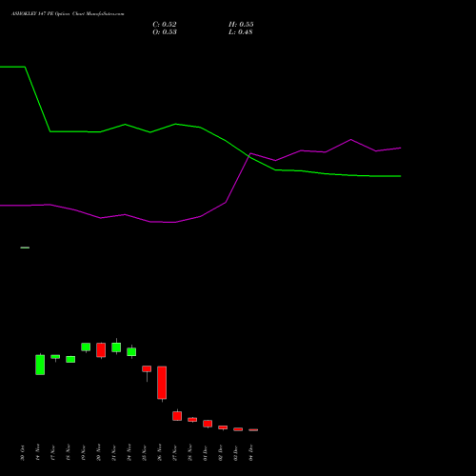This screenshot has width=476, height=476.
Task: Click the green candle above 21 Nov
Action: coord(116,347)
